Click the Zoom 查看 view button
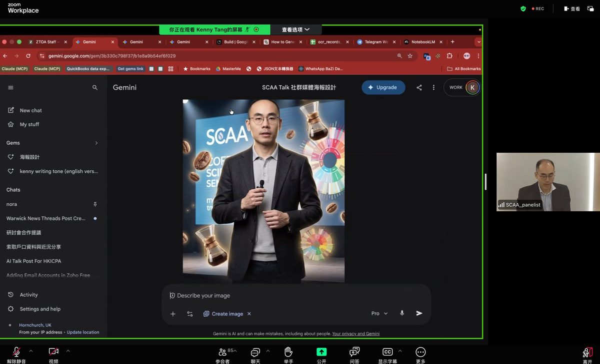Viewport: 600px width, 364px height. pos(572,8)
